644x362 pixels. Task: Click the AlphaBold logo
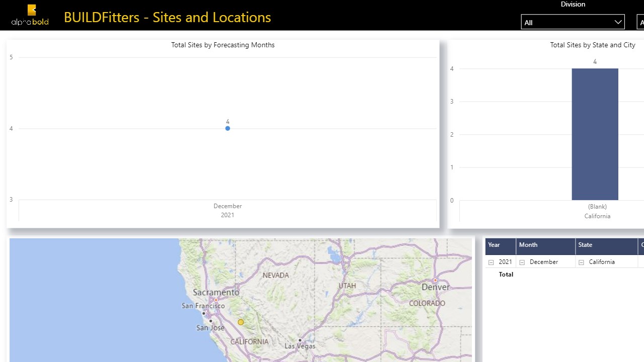30,15
